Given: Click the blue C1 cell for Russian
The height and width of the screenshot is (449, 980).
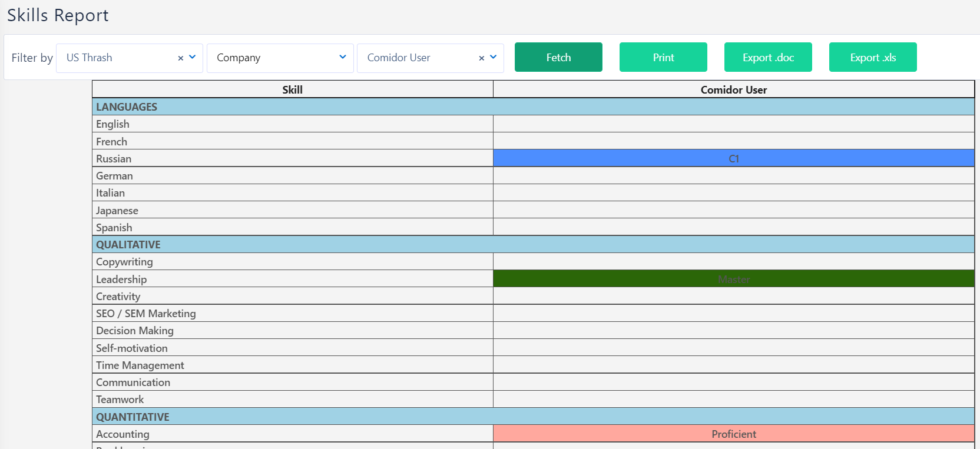Looking at the screenshot, I should (734, 158).
